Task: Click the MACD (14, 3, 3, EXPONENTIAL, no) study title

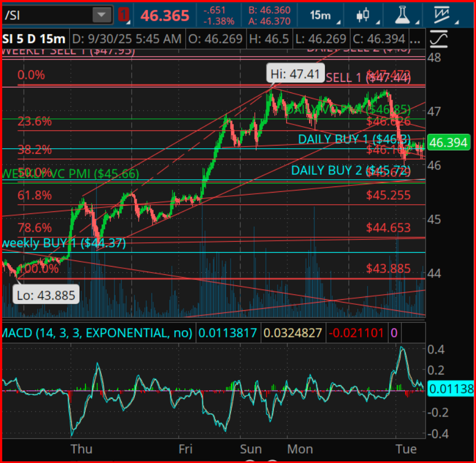Action: pos(97,333)
